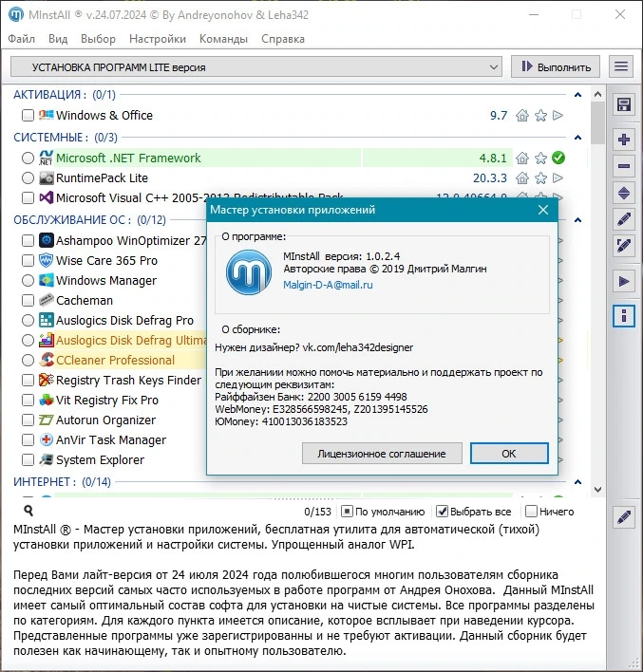Open the Файл menu

(22, 39)
